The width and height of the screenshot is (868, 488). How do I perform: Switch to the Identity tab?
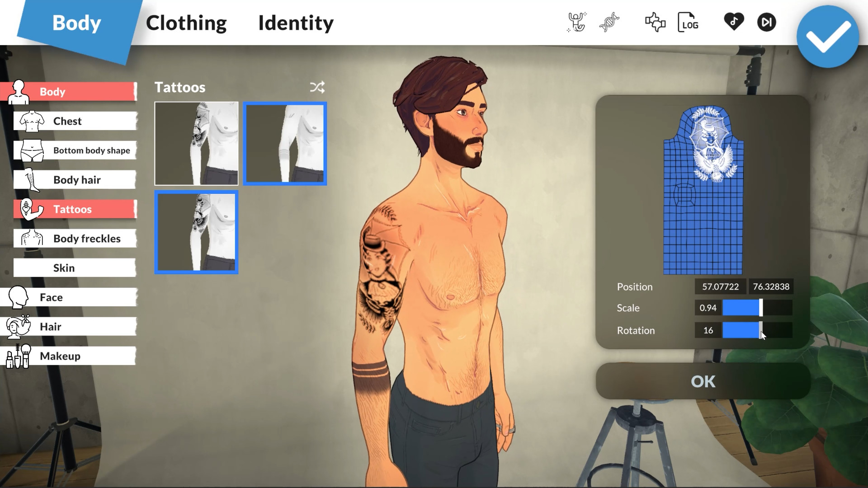pyautogui.click(x=296, y=22)
